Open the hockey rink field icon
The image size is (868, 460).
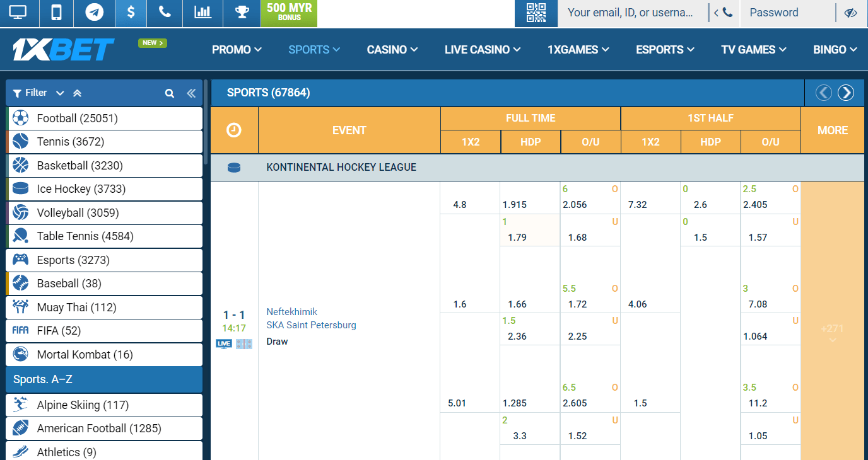(244, 343)
